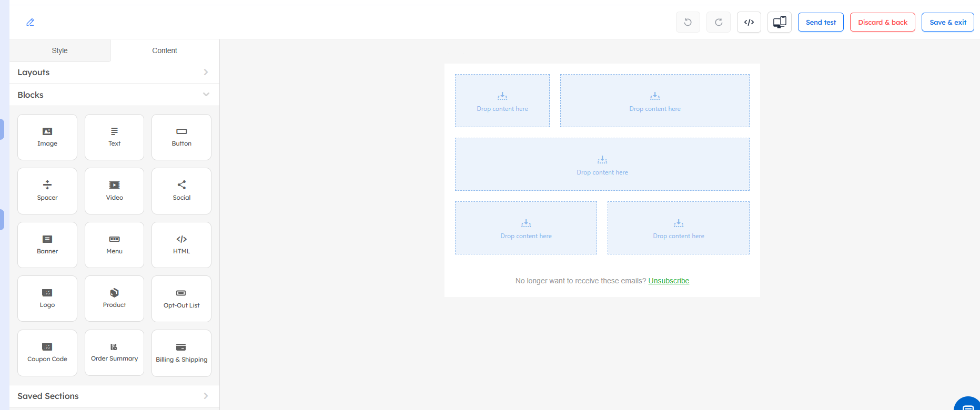Select the full-width drop content area
The height and width of the screenshot is (410, 980).
coord(602,164)
